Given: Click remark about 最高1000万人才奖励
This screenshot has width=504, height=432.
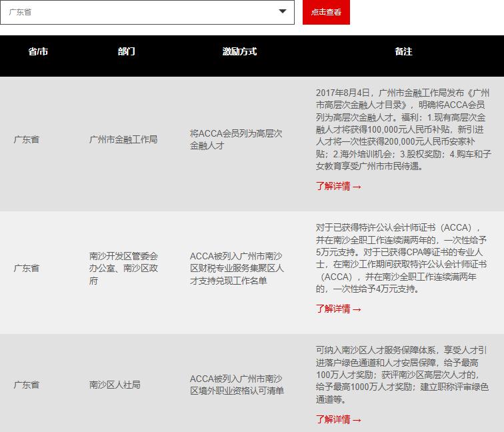Looking at the screenshot, I should coord(402,375).
